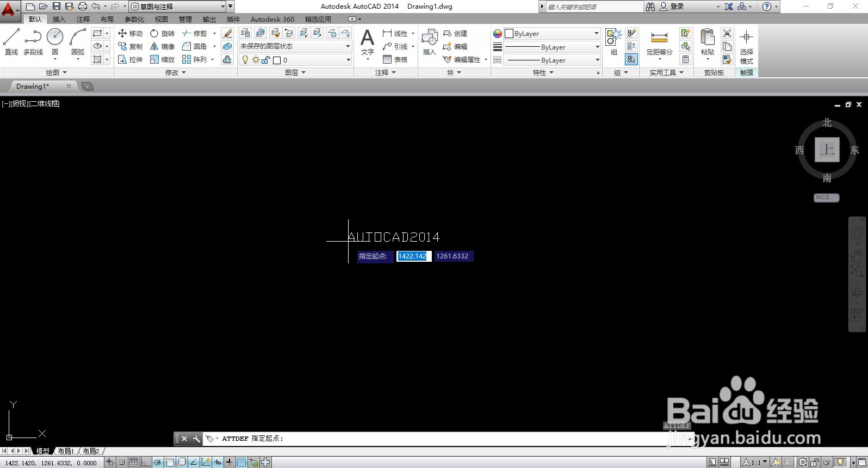Expand the Modify (修改) panel
Screen dimensions: 868x468
point(176,72)
